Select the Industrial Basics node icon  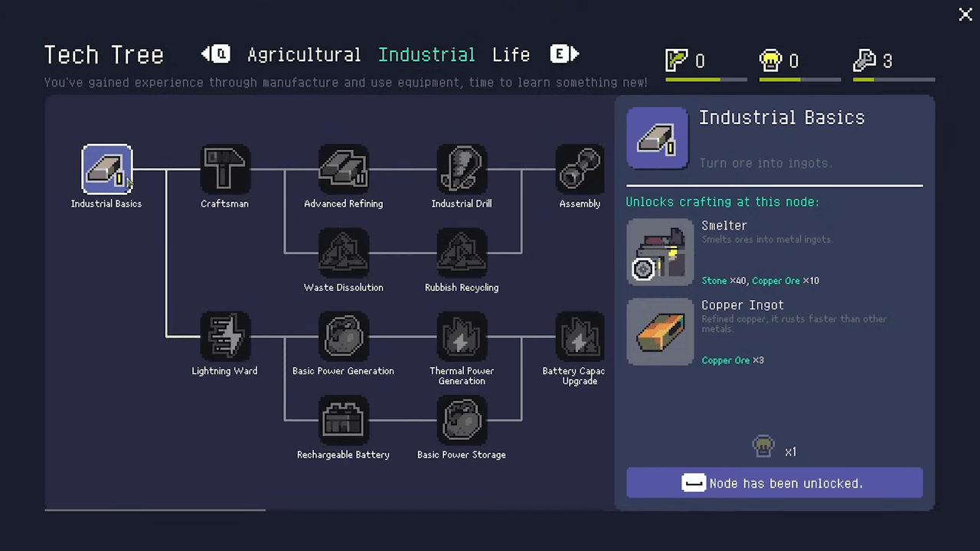pyautogui.click(x=106, y=169)
